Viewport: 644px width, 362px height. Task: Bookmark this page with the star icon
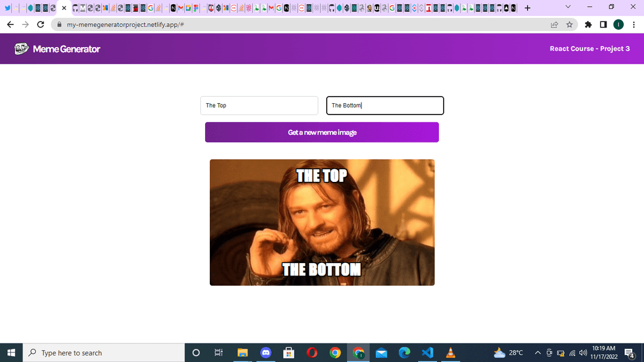tap(569, 24)
